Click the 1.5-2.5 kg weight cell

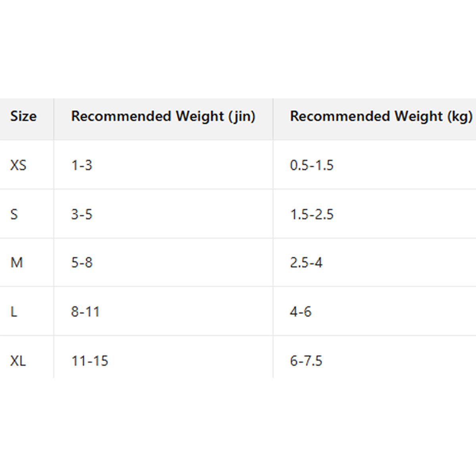coord(312,215)
